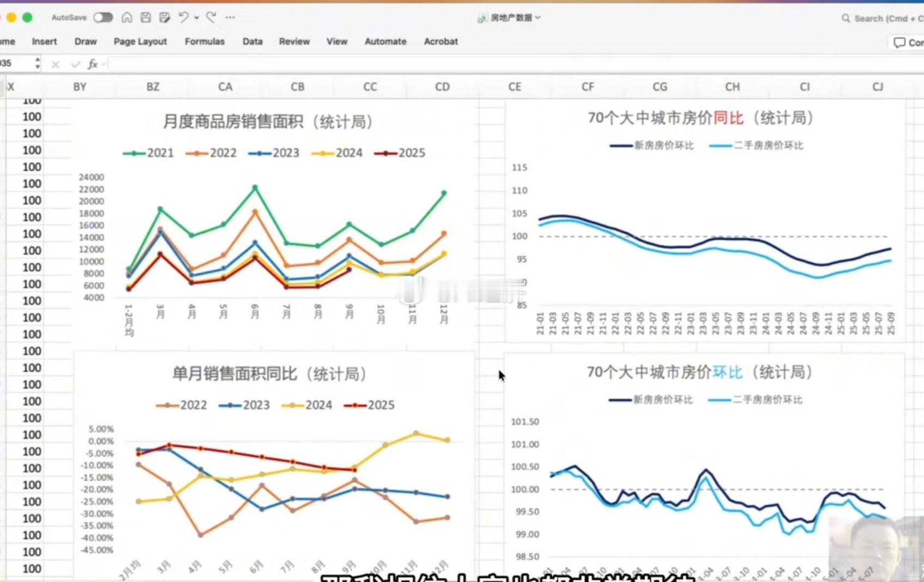924x582 pixels.
Task: Select column CG header
Action: [x=660, y=87]
